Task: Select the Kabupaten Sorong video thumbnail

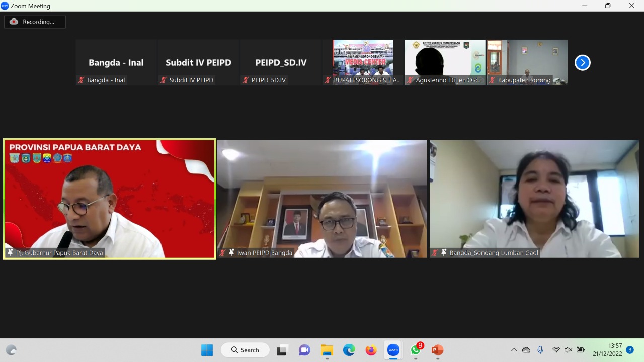Action: coord(527,62)
